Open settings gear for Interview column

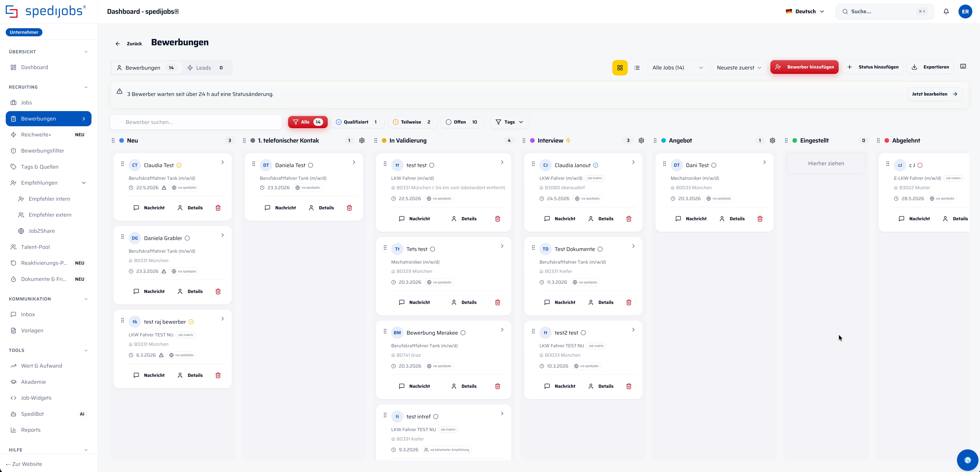[x=641, y=140]
